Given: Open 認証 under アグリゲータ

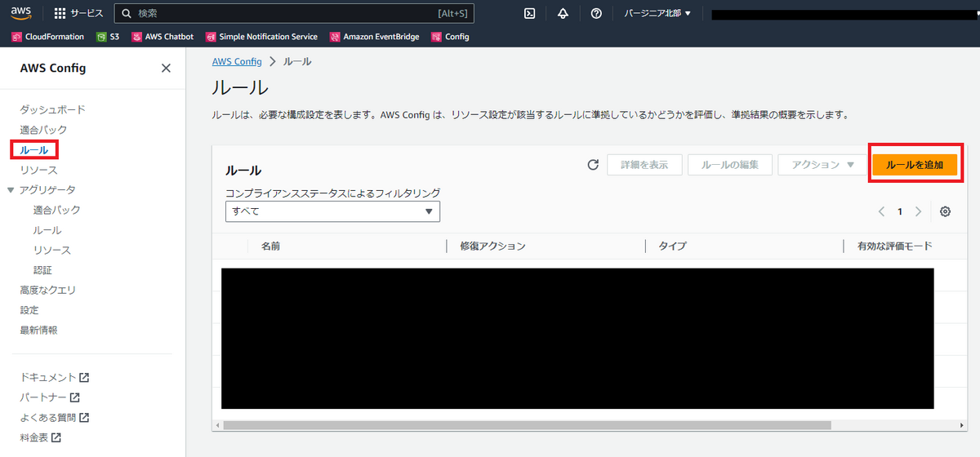Looking at the screenshot, I should (x=43, y=270).
